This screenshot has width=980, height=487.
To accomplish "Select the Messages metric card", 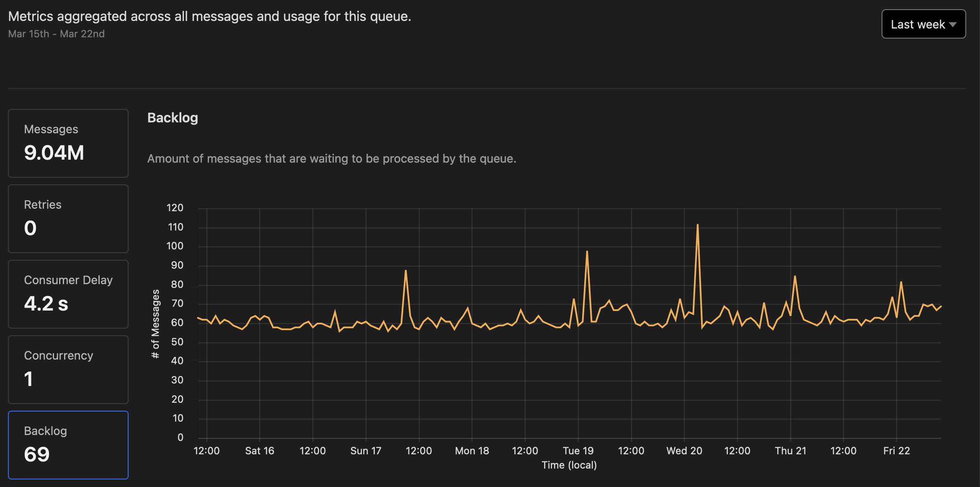I will [68, 143].
